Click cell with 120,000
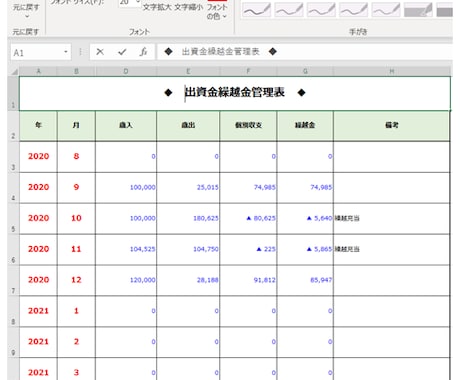The height and width of the screenshot is (380, 460). (x=126, y=280)
